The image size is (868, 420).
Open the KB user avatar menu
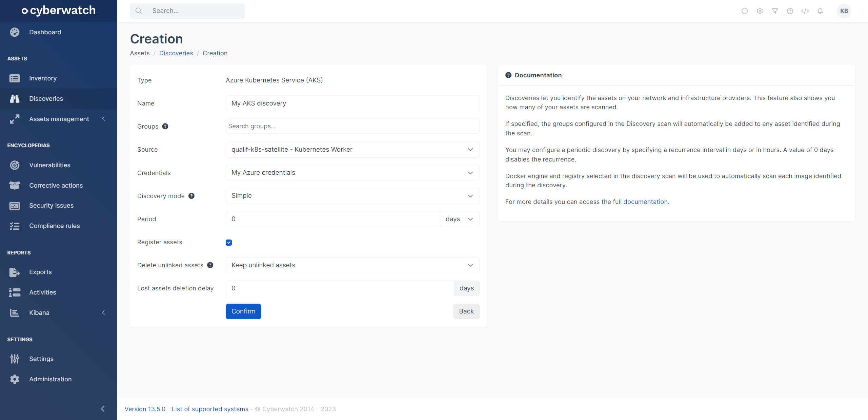[844, 11]
